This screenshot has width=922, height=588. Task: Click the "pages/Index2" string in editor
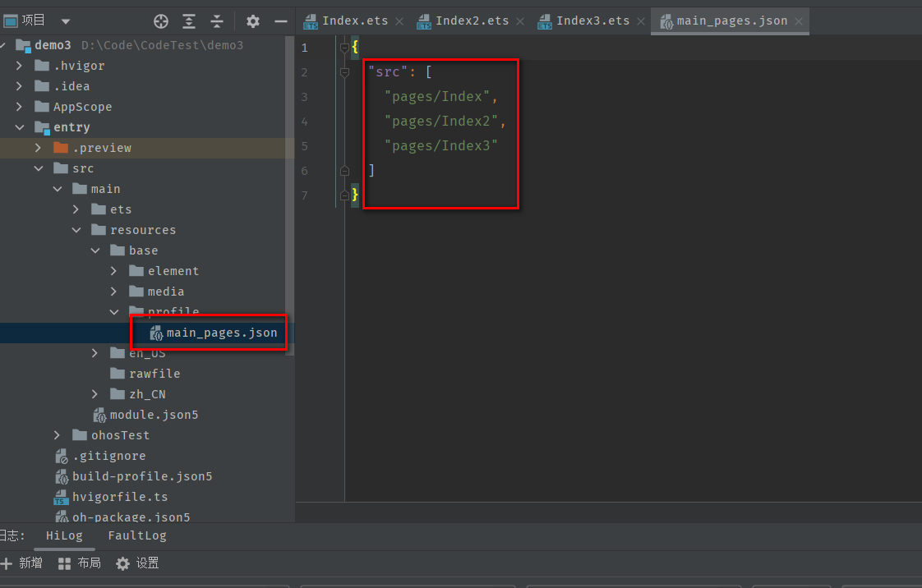click(441, 121)
